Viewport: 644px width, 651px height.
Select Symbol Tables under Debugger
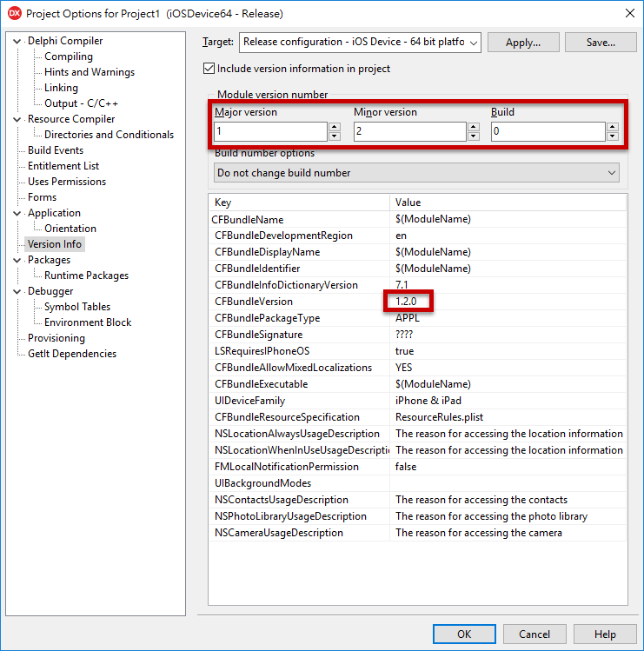(77, 307)
